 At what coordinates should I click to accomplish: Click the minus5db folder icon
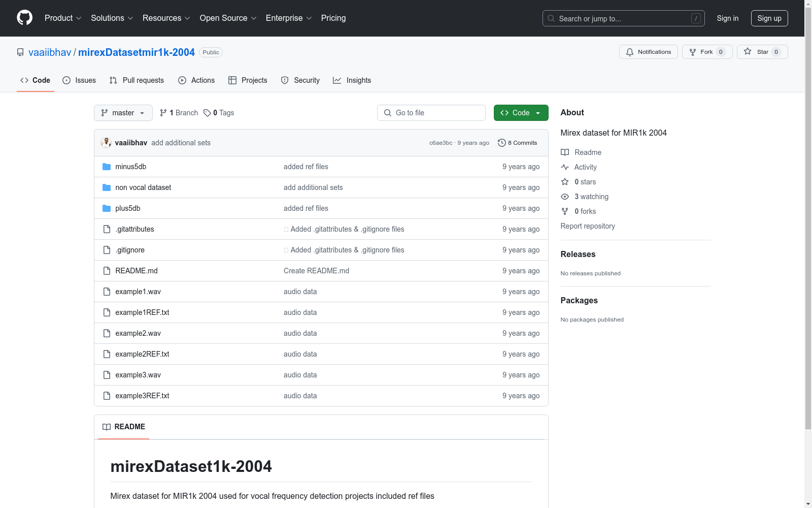[107, 167]
